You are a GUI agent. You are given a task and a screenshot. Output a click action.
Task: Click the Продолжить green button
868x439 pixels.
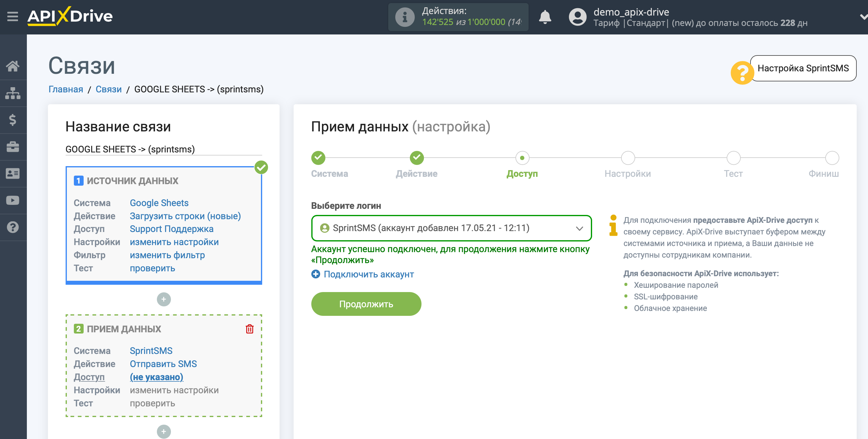pos(367,304)
